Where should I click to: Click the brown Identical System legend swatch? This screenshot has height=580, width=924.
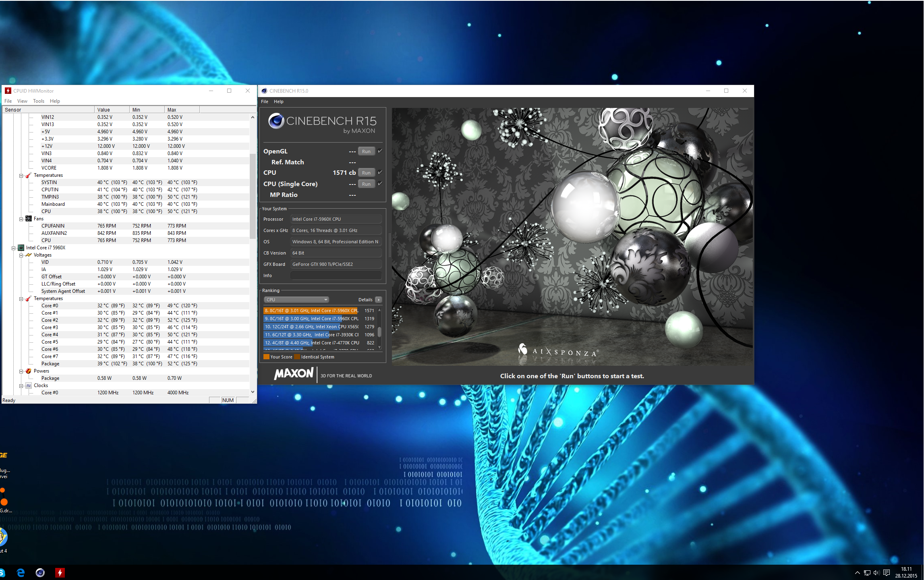[x=297, y=357]
